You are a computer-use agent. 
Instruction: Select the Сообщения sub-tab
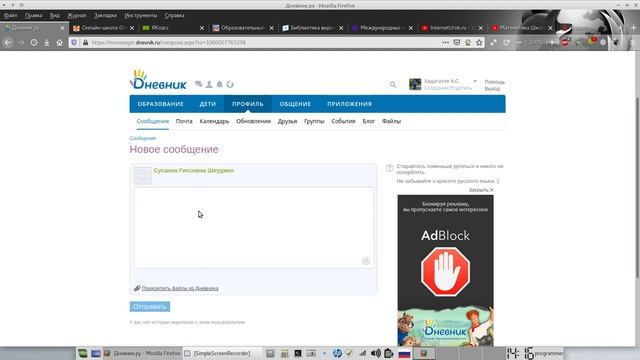coord(153,121)
